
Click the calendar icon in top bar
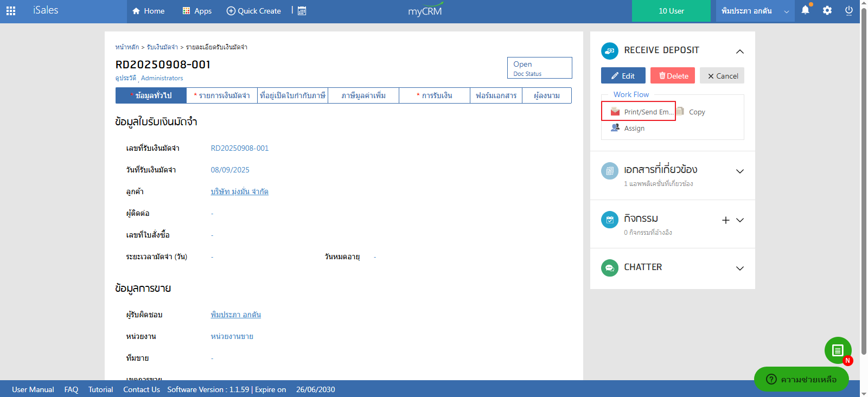point(302,11)
